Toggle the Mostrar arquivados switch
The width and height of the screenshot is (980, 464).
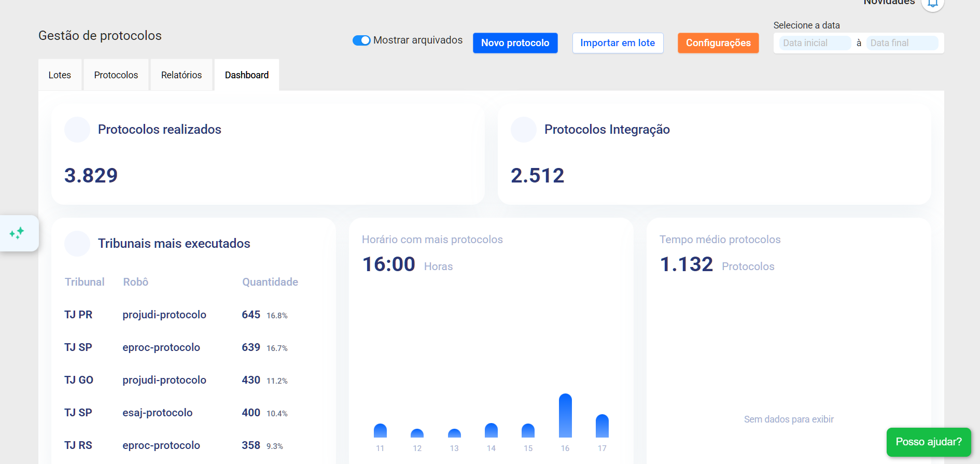pyautogui.click(x=361, y=40)
